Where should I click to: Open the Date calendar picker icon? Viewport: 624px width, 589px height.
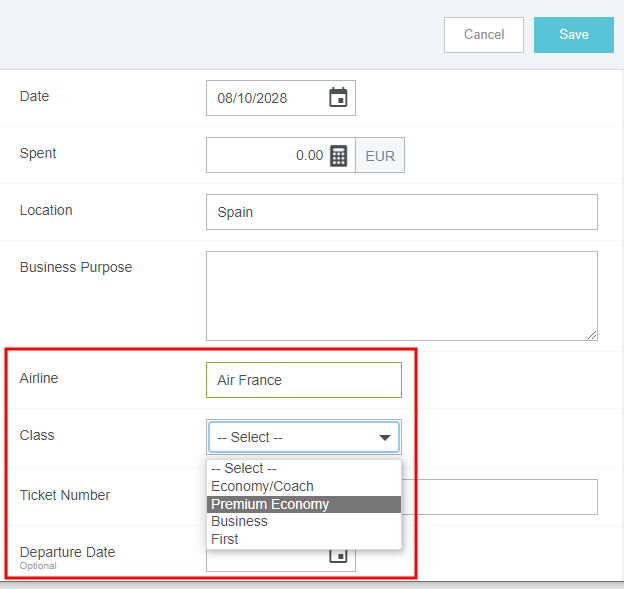pyautogui.click(x=338, y=98)
